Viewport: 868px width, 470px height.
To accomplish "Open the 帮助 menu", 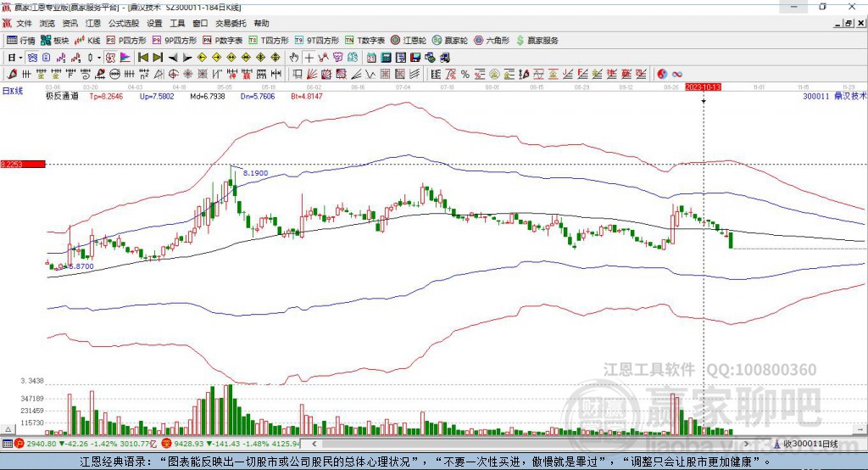I will click(261, 23).
